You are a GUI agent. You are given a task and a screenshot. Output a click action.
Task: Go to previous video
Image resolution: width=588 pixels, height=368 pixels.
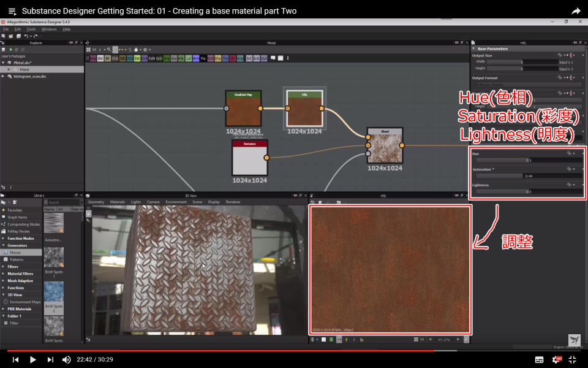pyautogui.click(x=15, y=359)
